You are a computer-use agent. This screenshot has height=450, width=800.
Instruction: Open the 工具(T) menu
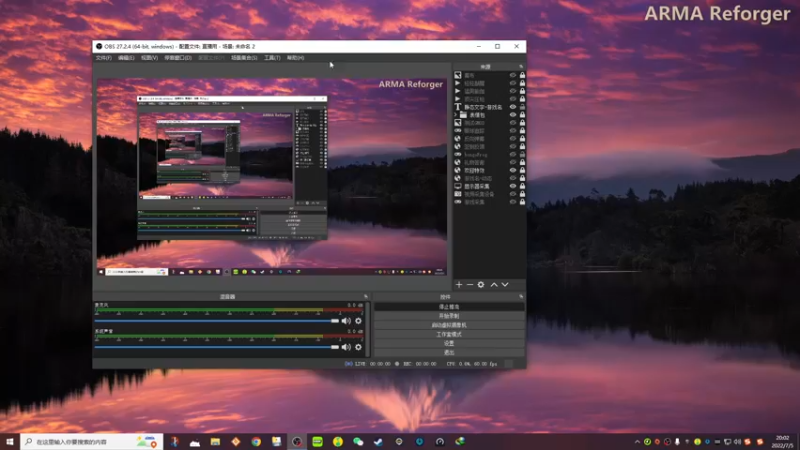coord(272,58)
